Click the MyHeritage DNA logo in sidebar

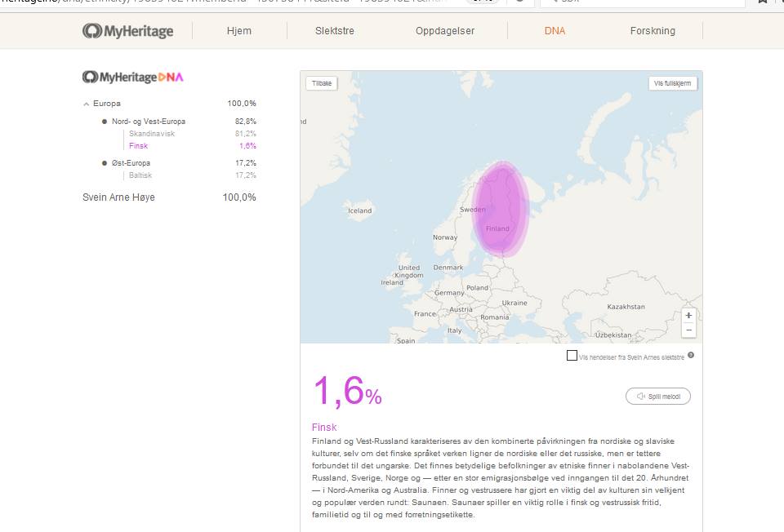(133, 77)
